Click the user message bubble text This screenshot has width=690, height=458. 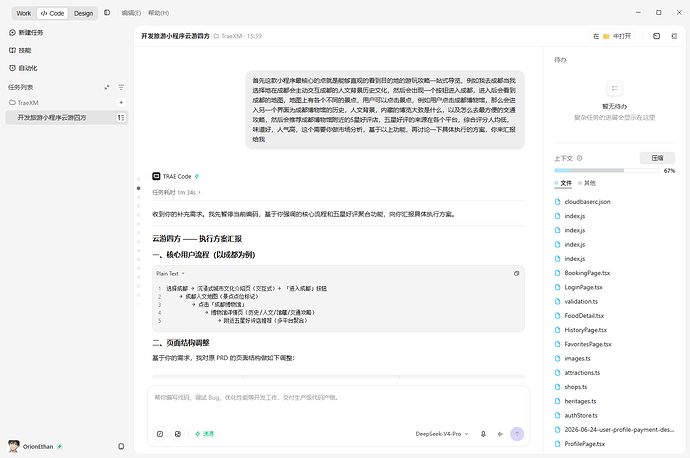[x=385, y=110]
